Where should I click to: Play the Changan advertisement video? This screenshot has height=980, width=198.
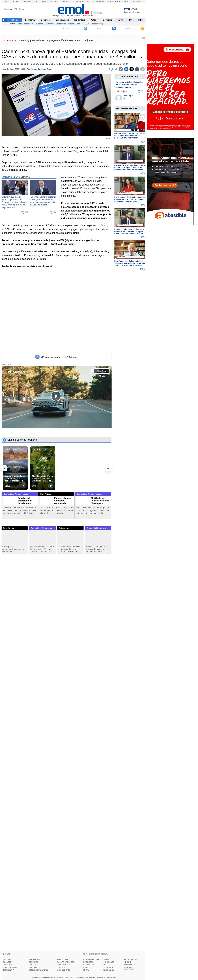[56, 396]
